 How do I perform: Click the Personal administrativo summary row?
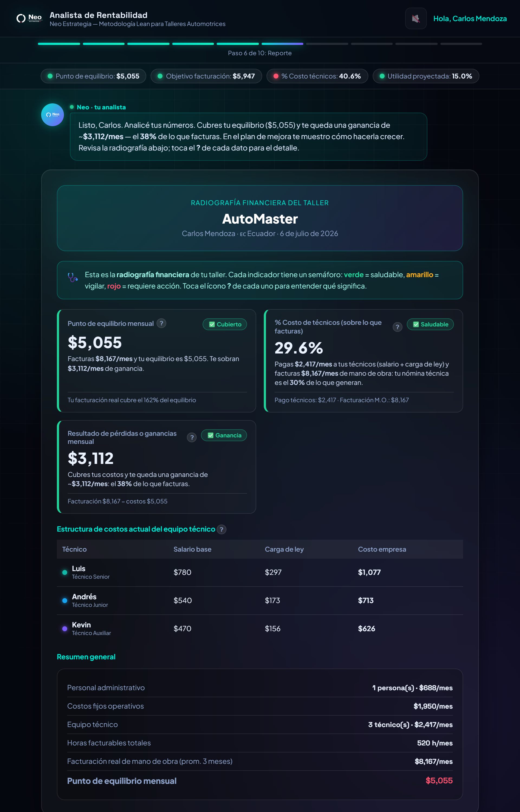coord(260,688)
